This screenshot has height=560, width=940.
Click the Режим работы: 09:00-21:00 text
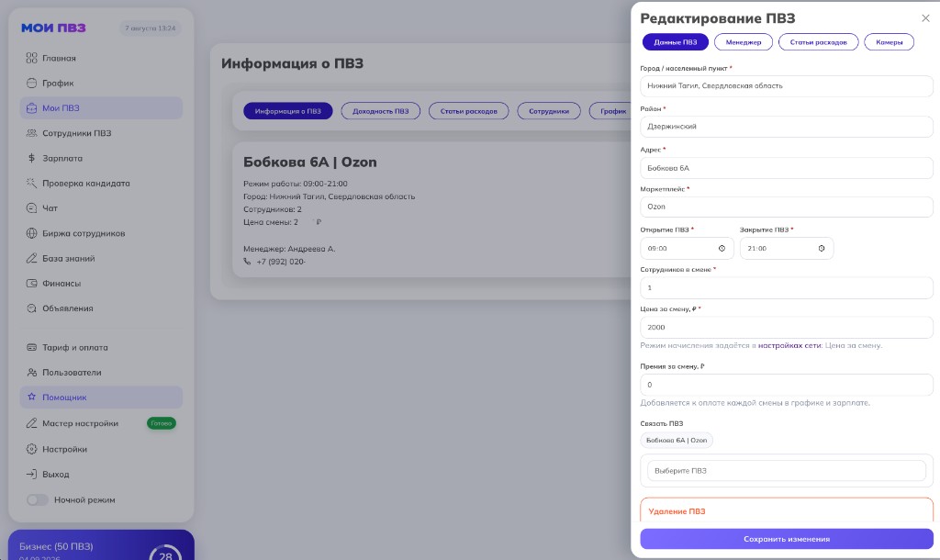(x=295, y=184)
